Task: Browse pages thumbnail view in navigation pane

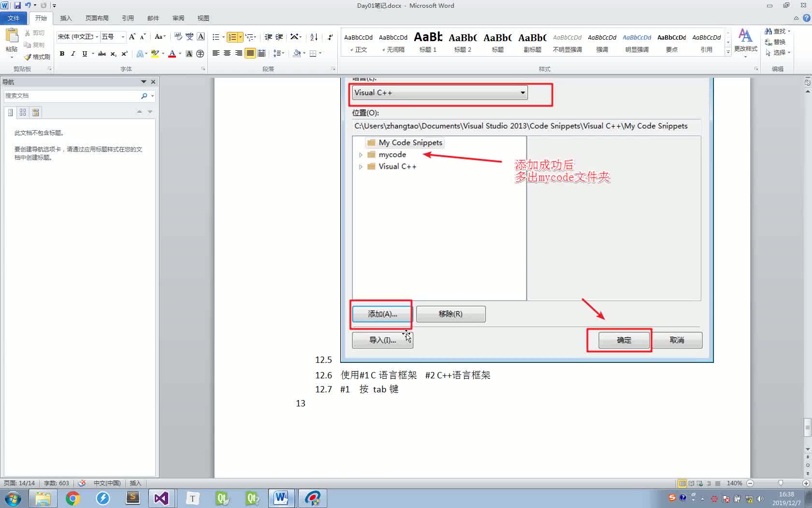Action: tap(23, 112)
